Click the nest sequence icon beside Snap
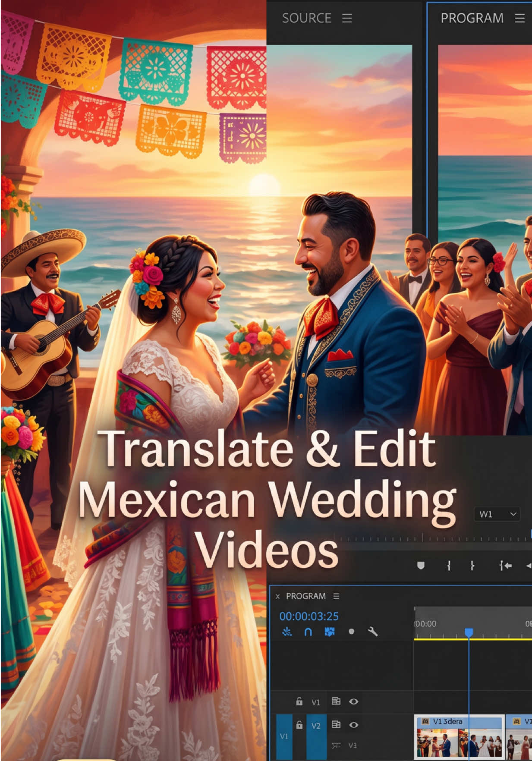This screenshot has width=532, height=761. (x=286, y=632)
